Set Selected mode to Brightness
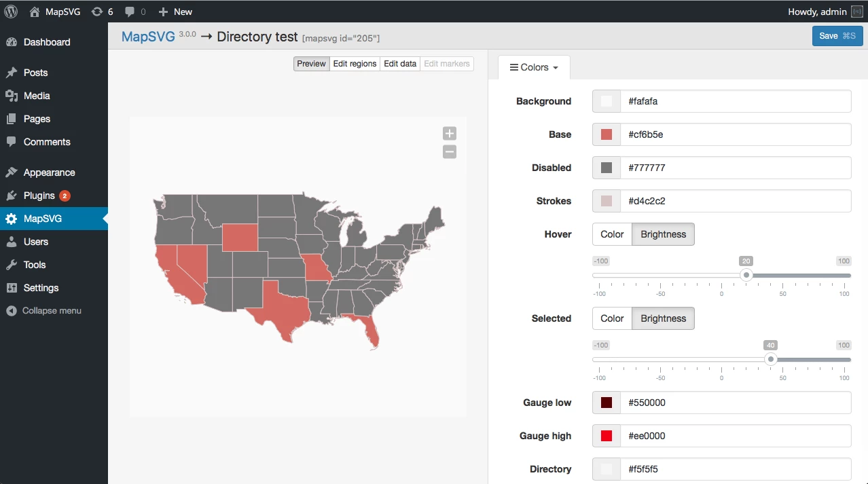Image resolution: width=868 pixels, height=484 pixels. pyautogui.click(x=663, y=318)
